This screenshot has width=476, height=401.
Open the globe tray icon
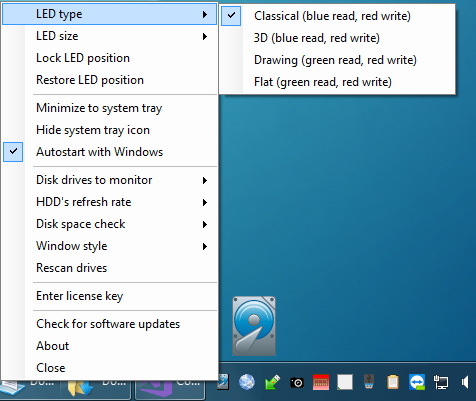pyautogui.click(x=247, y=382)
